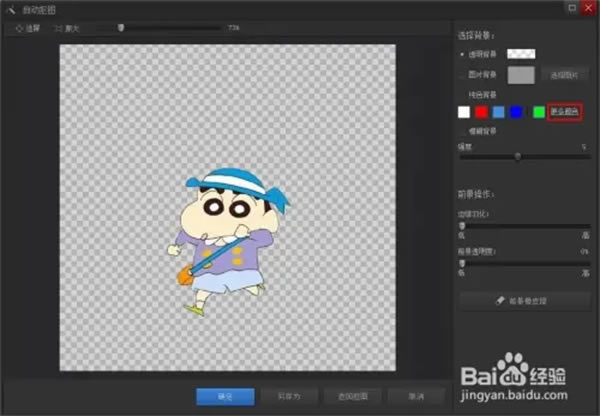
Task: Click the Cancel (取消) button
Action: (x=416, y=397)
